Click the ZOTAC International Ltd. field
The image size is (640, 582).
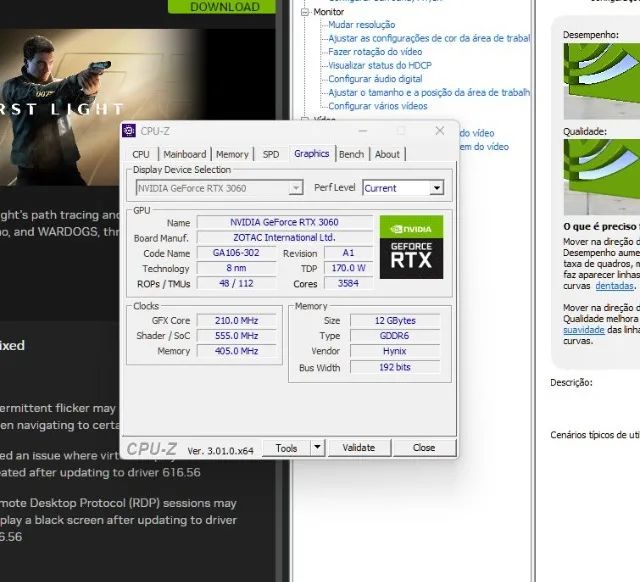pyautogui.click(x=284, y=238)
